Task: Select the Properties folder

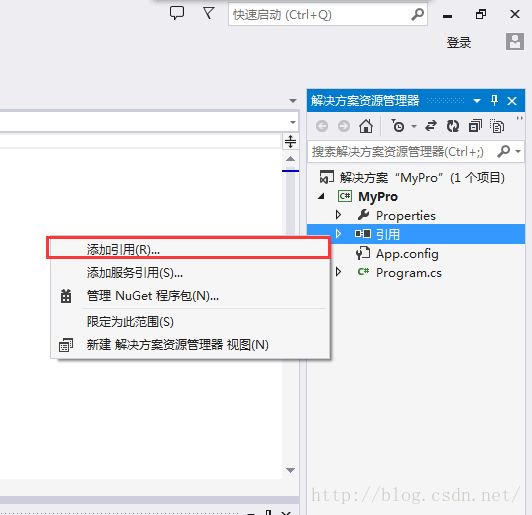Action: tap(406, 216)
